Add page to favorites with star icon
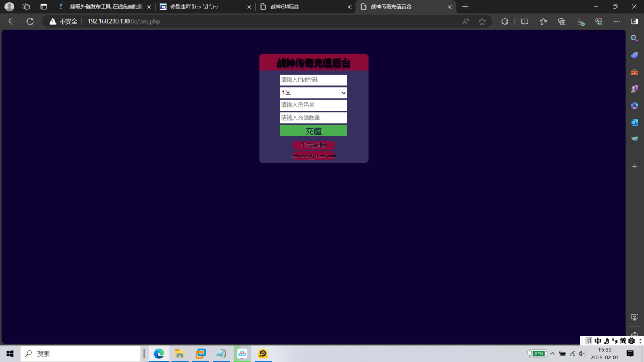This screenshot has height=362, width=644. click(482, 21)
